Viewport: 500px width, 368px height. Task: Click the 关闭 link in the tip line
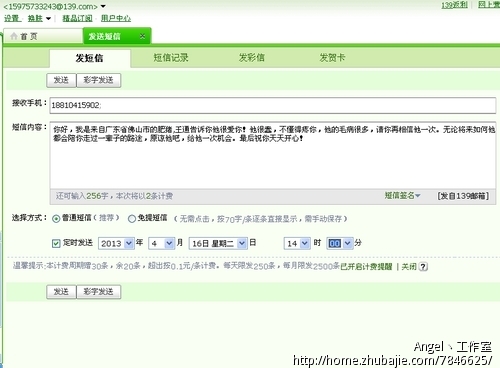pyautogui.click(x=409, y=267)
